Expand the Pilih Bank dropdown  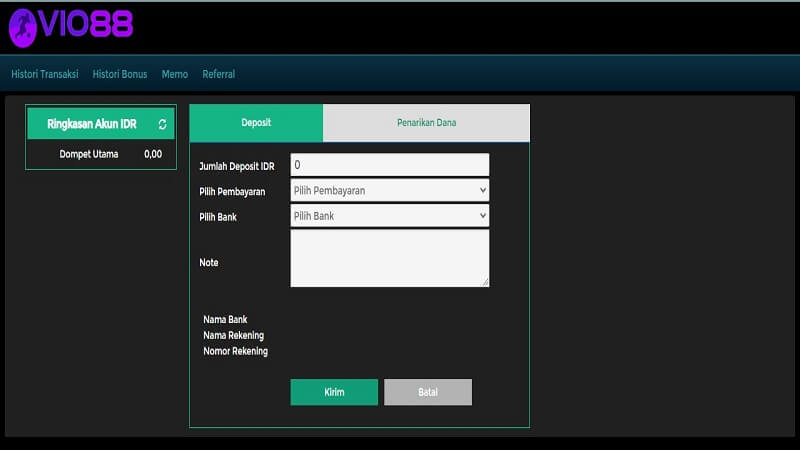pos(390,216)
